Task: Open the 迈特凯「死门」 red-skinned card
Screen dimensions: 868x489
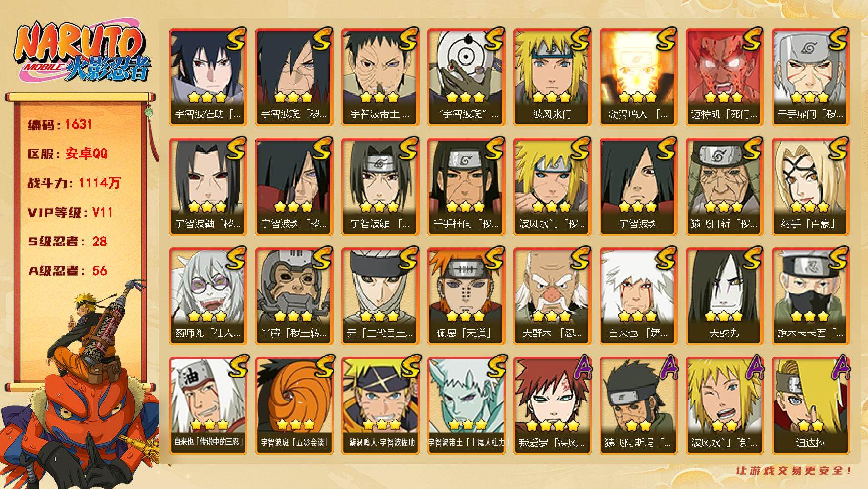Action: click(724, 77)
